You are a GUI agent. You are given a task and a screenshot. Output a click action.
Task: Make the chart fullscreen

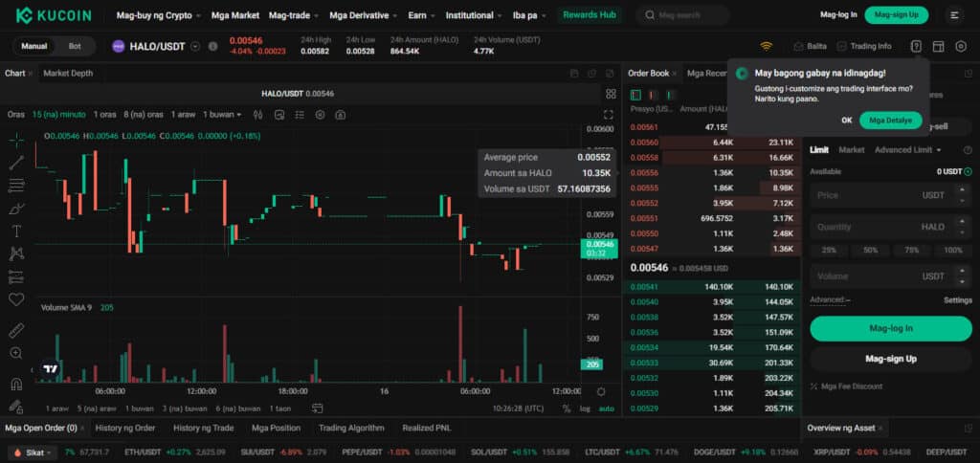point(608,115)
